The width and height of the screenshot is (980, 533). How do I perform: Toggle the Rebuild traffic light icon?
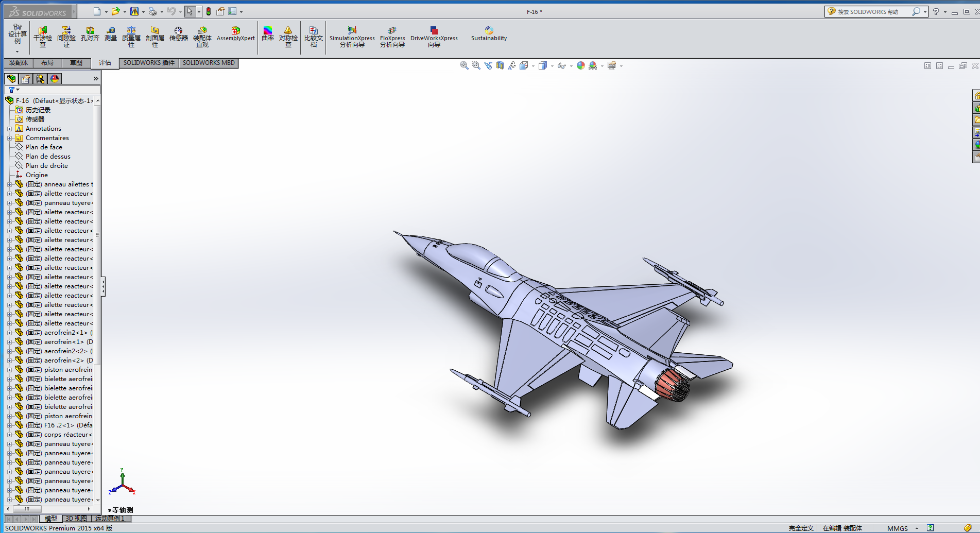[209, 11]
